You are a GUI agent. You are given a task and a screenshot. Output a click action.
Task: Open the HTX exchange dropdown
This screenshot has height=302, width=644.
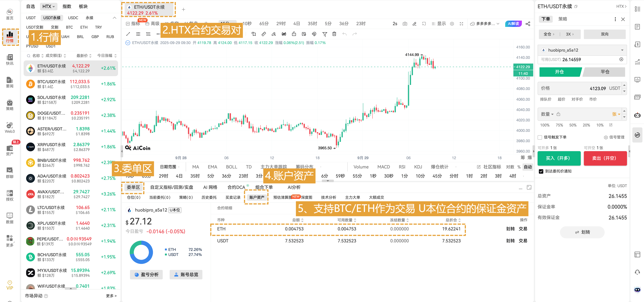[48, 6]
